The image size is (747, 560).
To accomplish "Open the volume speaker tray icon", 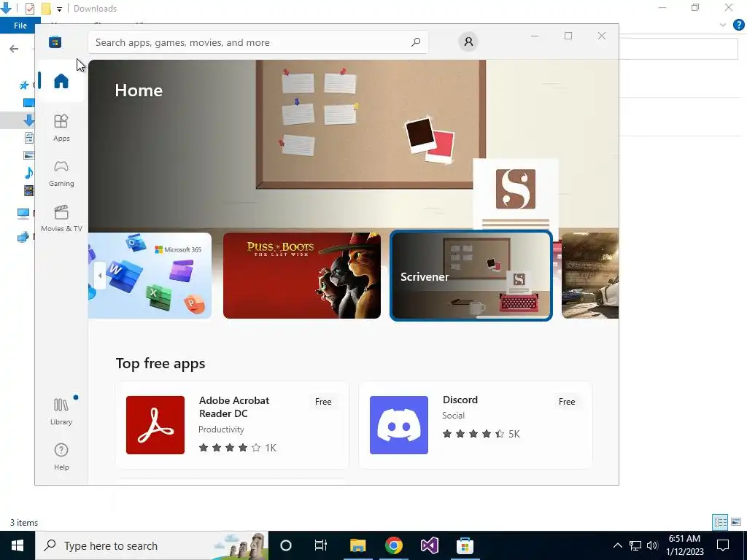I will point(652,545).
